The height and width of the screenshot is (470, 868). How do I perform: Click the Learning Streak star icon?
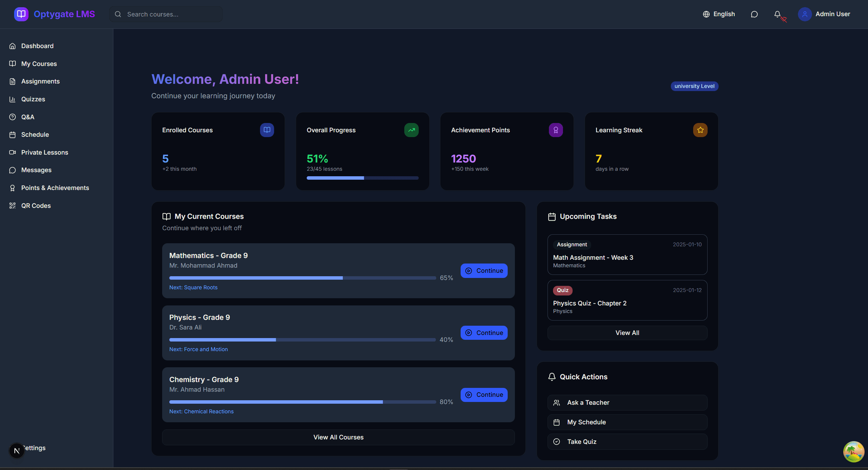click(700, 130)
